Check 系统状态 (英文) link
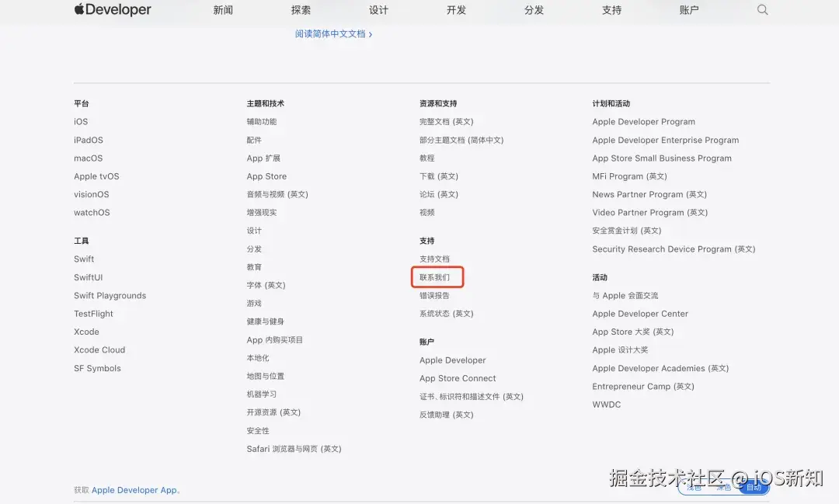The height and width of the screenshot is (504, 839). [446, 314]
